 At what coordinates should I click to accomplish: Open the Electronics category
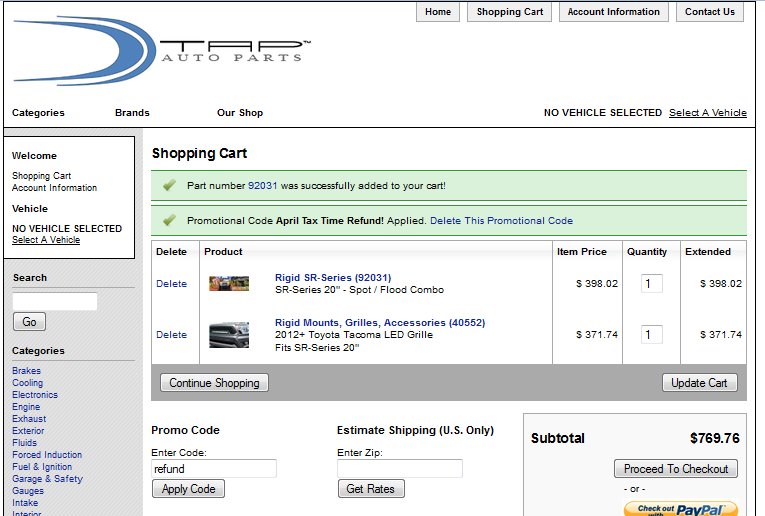point(35,395)
